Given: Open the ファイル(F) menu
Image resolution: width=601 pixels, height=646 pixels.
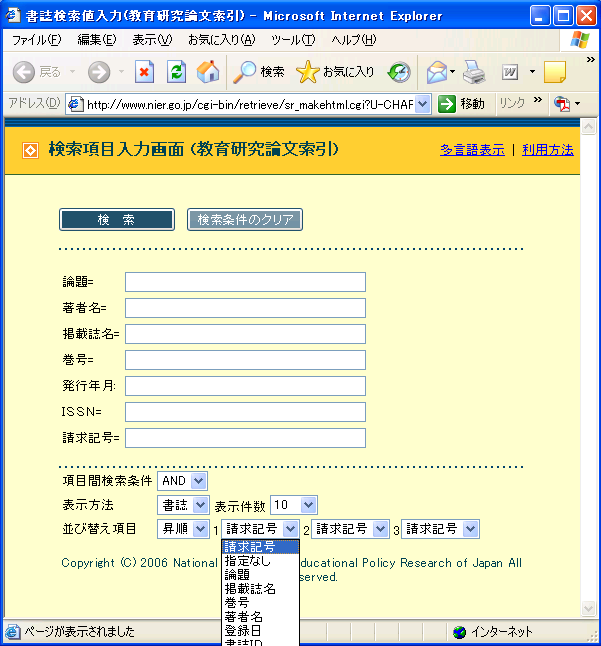Looking at the screenshot, I should (37, 40).
